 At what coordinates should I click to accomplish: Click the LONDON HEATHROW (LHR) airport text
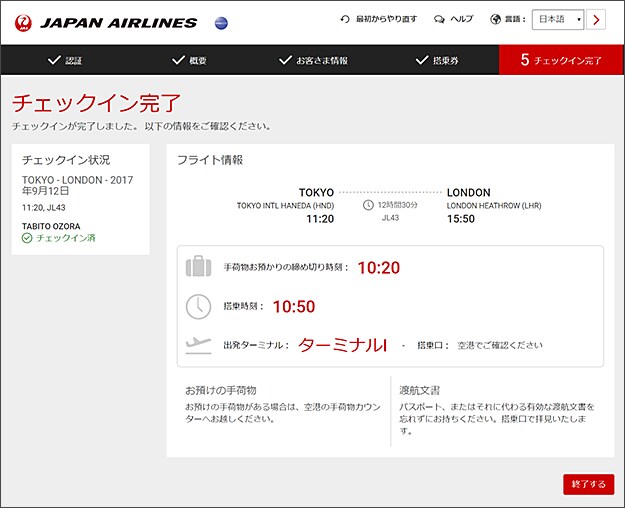(494, 205)
